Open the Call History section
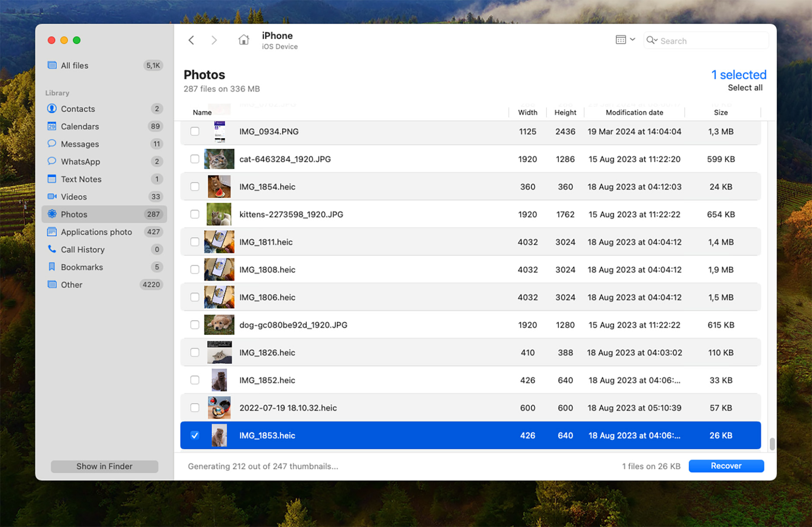 (83, 249)
